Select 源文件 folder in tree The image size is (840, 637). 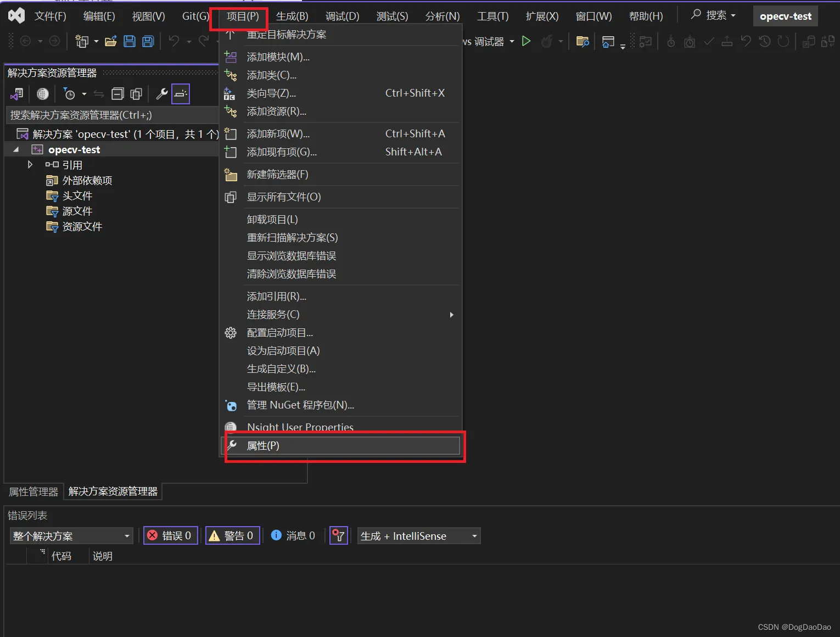[x=77, y=211]
